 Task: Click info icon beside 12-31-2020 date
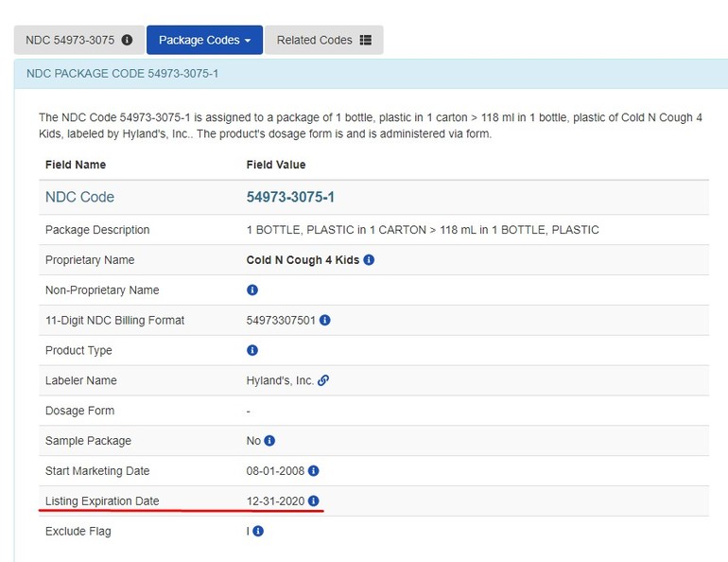(314, 501)
